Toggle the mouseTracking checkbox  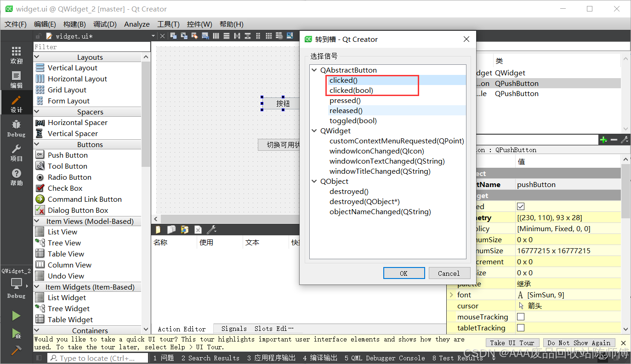(x=521, y=317)
